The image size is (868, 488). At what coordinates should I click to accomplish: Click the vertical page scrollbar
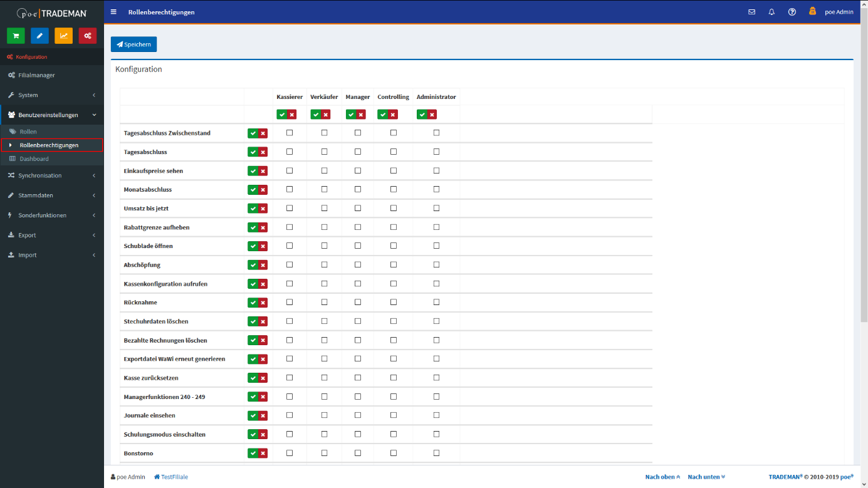pyautogui.click(x=864, y=188)
